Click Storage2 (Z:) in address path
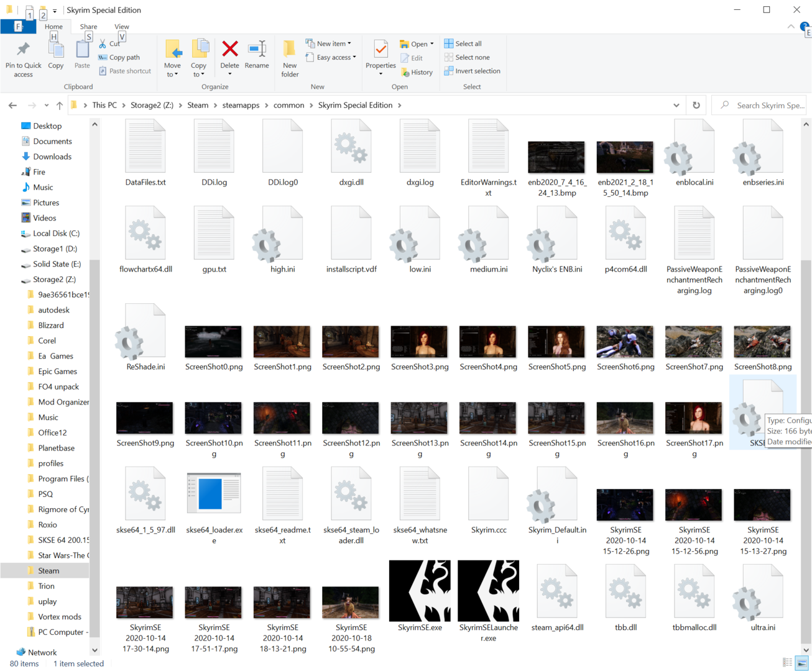The width and height of the screenshot is (812, 671). click(152, 106)
